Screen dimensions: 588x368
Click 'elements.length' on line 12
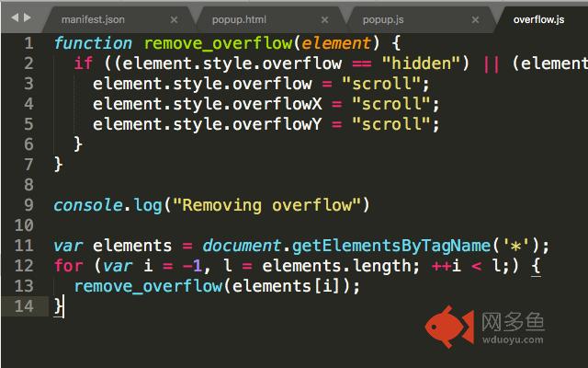coord(337,266)
